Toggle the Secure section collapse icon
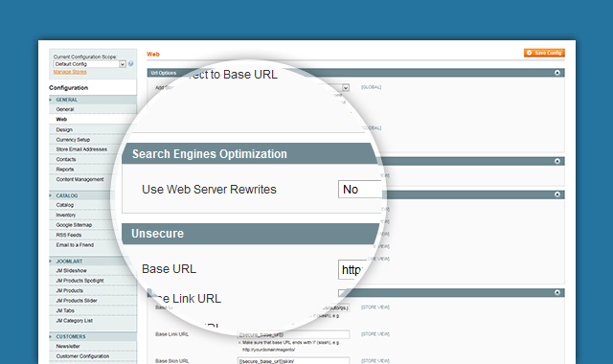This screenshot has width=613, height=364. tap(557, 292)
